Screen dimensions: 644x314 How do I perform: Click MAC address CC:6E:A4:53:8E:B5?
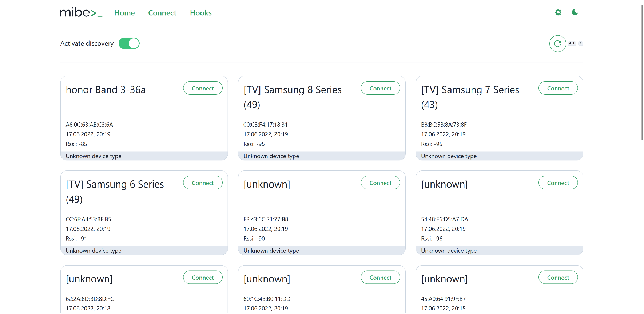tap(88, 219)
